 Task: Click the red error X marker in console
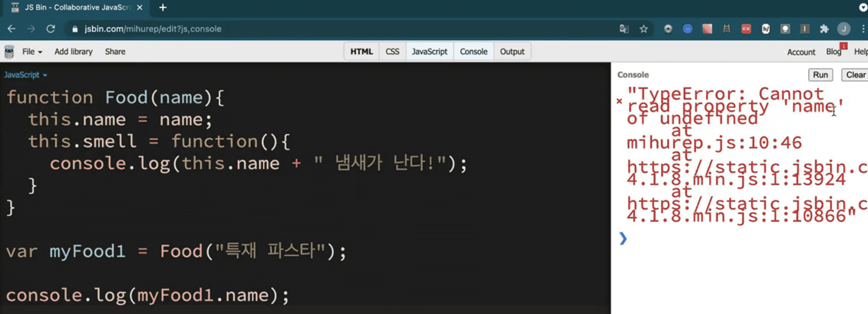click(x=619, y=101)
